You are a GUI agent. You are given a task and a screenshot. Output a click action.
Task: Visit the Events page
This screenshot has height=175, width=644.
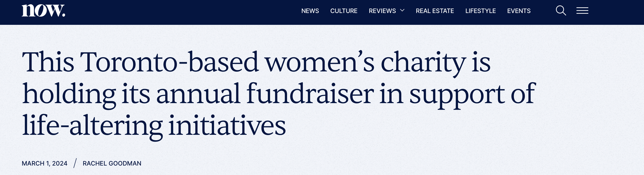pyautogui.click(x=519, y=11)
